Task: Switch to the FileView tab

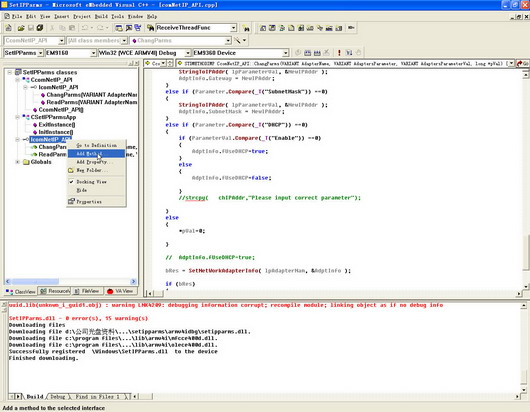Action: 87,291
